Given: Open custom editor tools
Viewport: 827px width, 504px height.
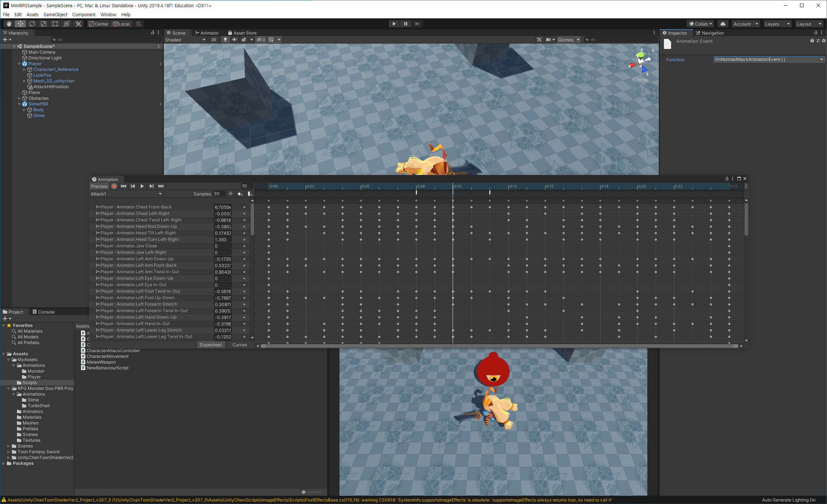Looking at the screenshot, I should point(78,24).
